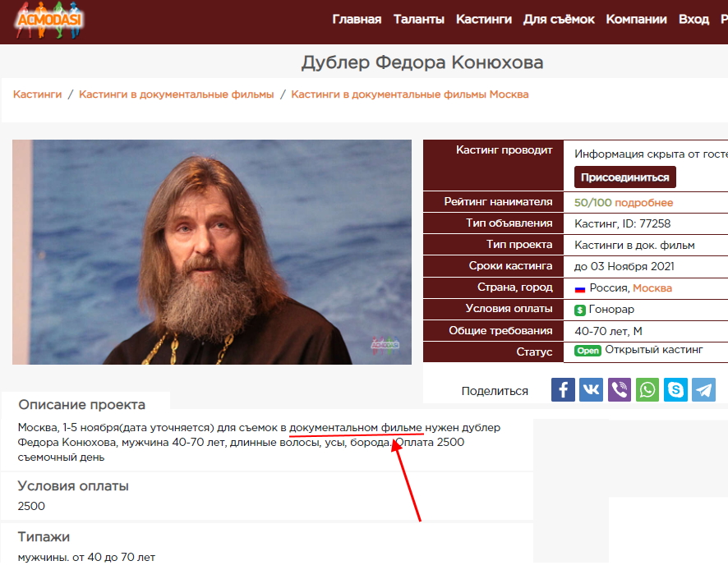Image resolution: width=728 pixels, height=570 pixels.
Task: Click the Информация скрыта от гостей text
Action: pos(651,154)
